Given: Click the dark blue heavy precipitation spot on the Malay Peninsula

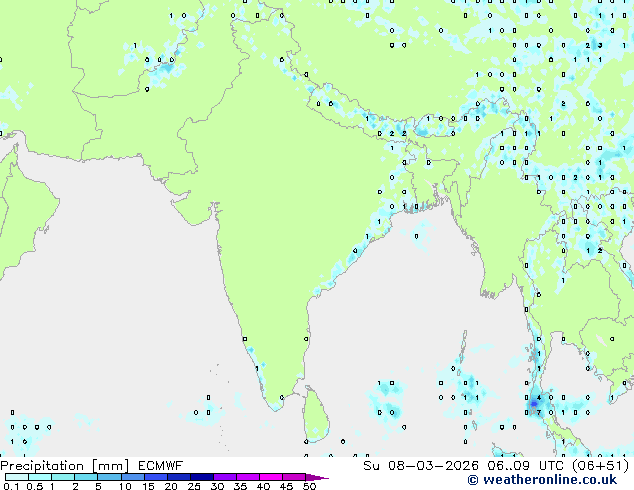Looking at the screenshot, I should [x=534, y=403].
